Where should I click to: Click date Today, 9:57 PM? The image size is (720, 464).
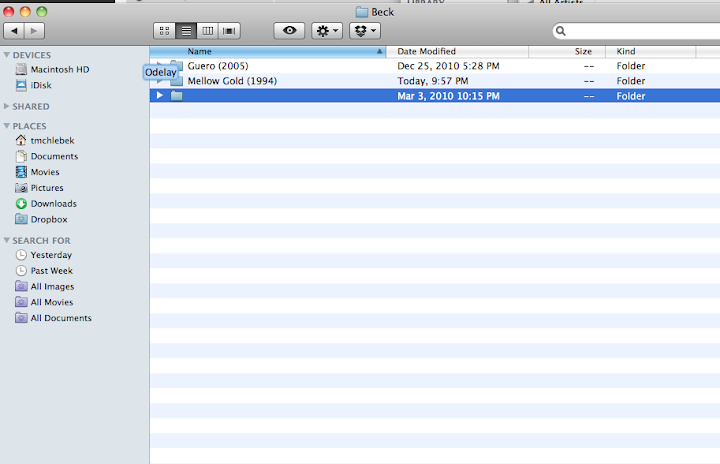[433, 81]
